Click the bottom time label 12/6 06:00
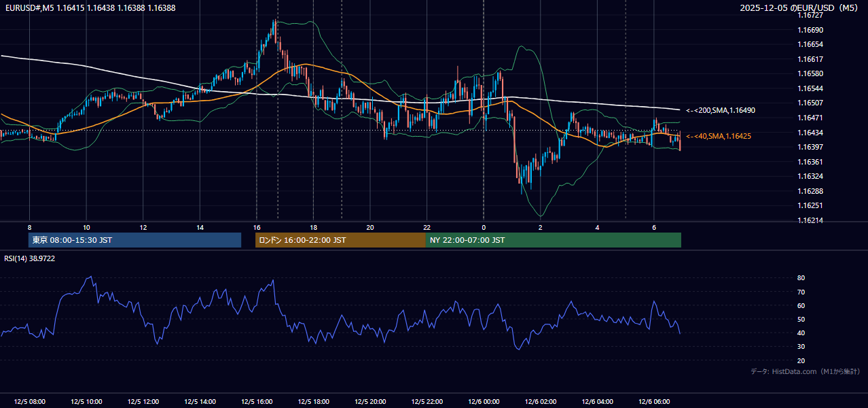The image size is (868, 408). point(654,402)
